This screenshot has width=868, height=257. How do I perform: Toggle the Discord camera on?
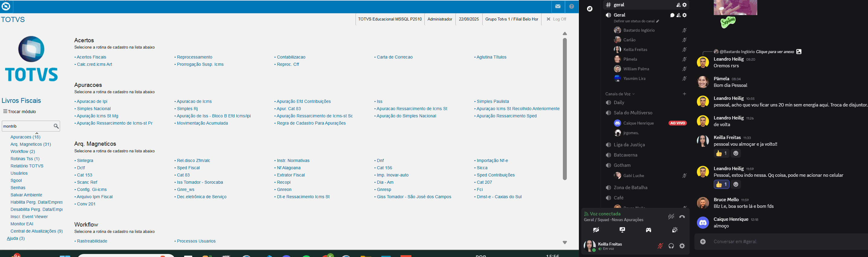pyautogui.click(x=596, y=230)
